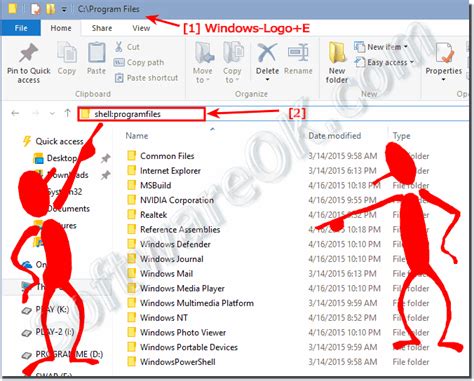Click the Delete X icon
The image size is (474, 381).
(267, 53)
